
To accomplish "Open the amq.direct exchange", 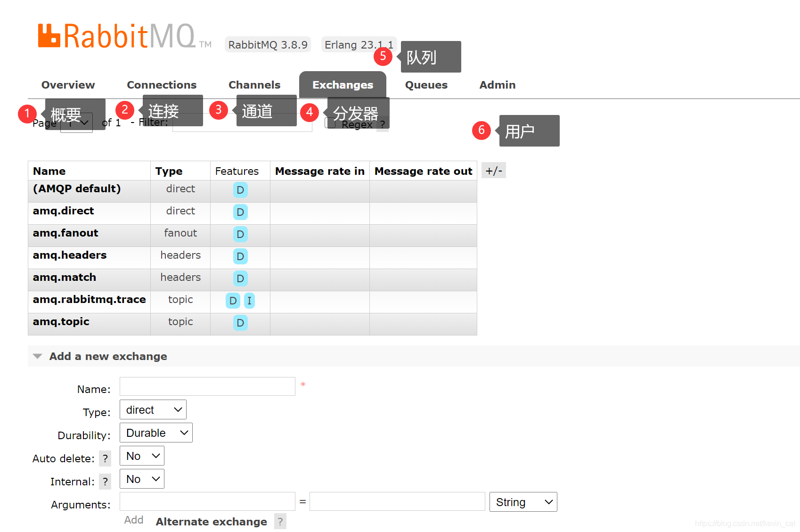I will coord(64,211).
